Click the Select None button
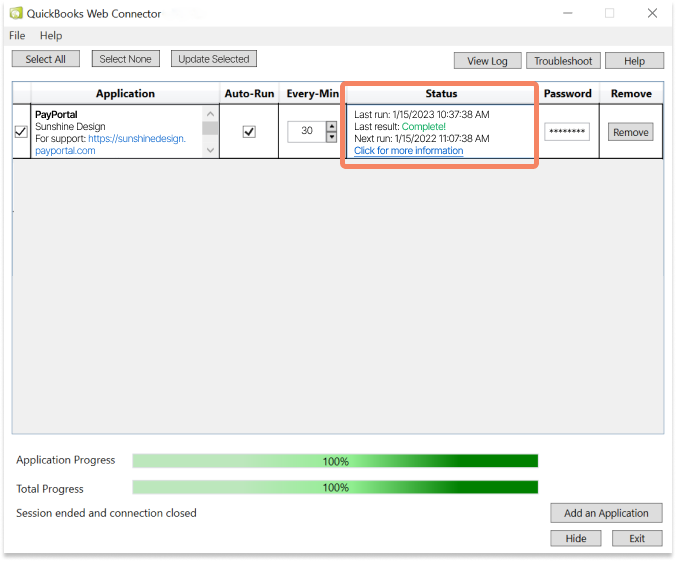 tap(125, 59)
